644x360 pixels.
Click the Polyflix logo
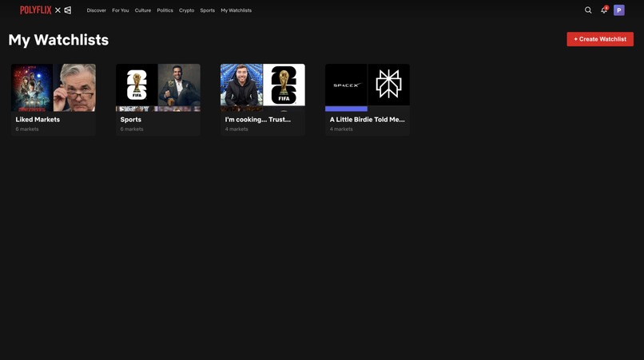pos(36,10)
